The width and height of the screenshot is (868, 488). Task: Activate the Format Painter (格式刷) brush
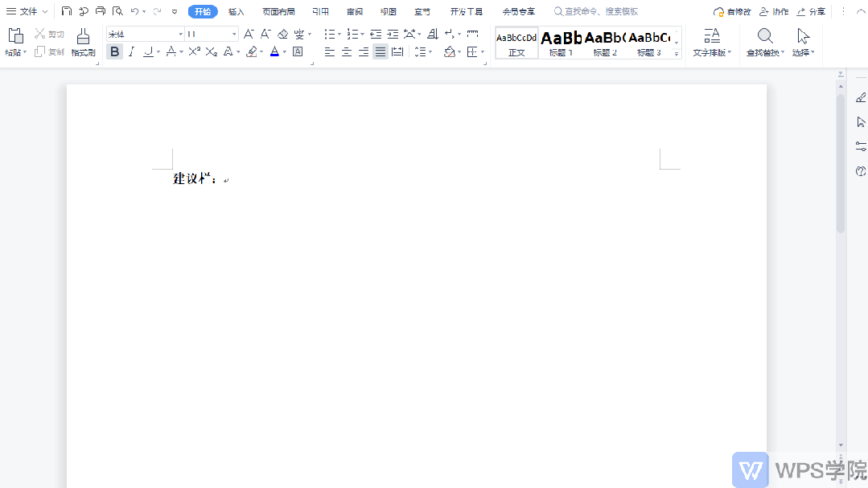tap(83, 36)
